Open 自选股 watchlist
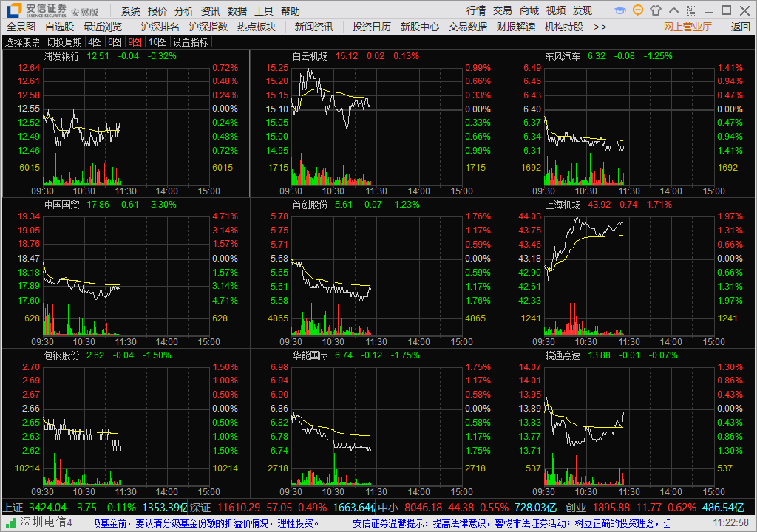The width and height of the screenshot is (757, 532). pos(59,27)
